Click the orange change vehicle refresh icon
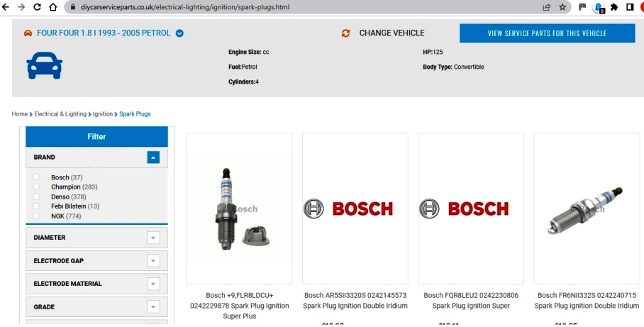644x327 pixels. coord(345,33)
